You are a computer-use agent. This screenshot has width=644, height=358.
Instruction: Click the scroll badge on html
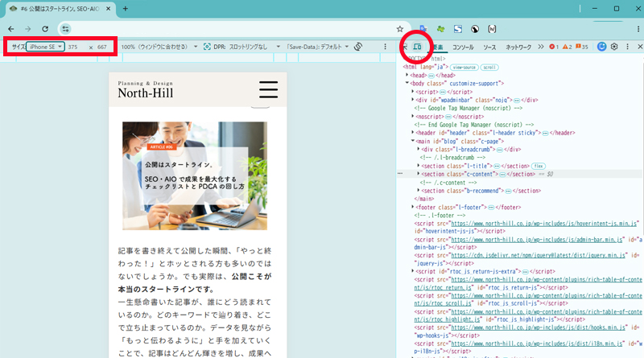(489, 67)
